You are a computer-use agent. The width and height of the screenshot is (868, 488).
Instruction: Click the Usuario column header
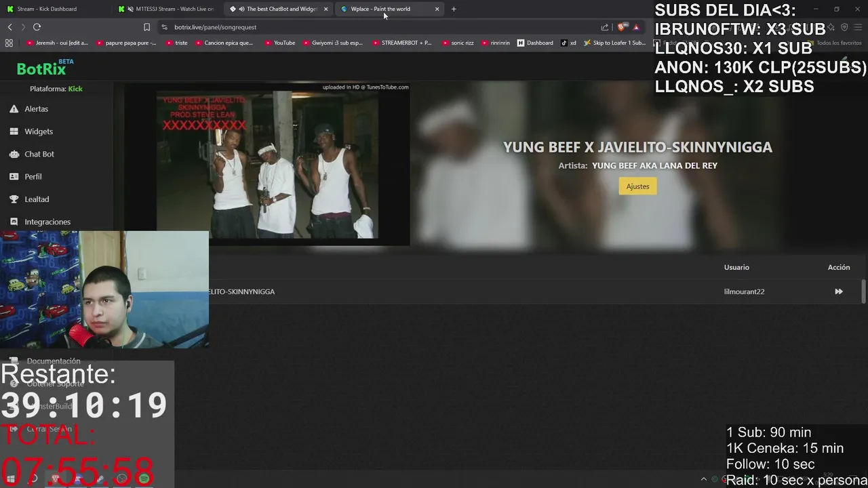(x=736, y=267)
